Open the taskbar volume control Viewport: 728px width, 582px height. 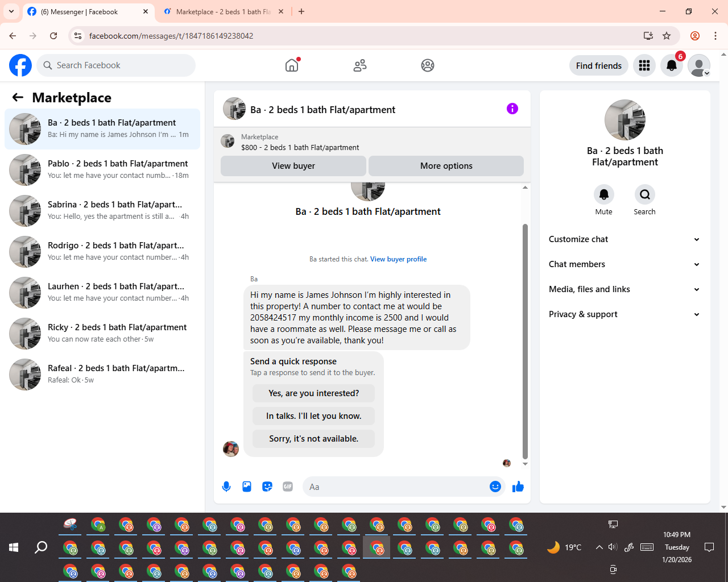(613, 547)
